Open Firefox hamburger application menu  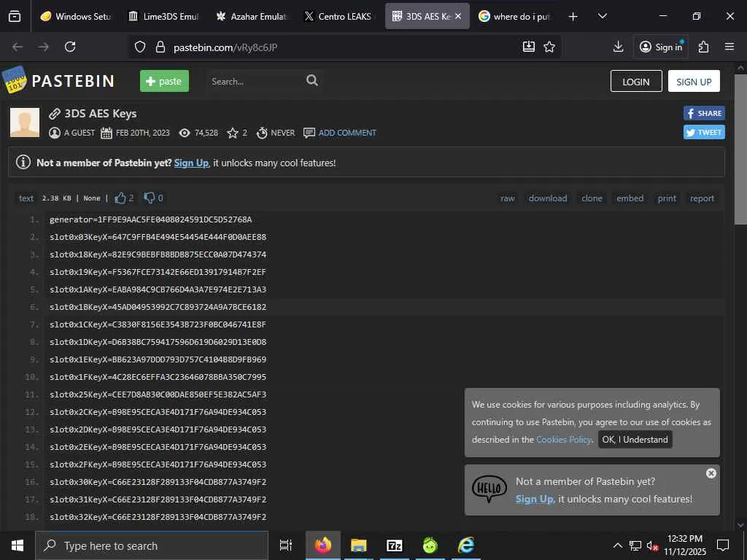729,47
